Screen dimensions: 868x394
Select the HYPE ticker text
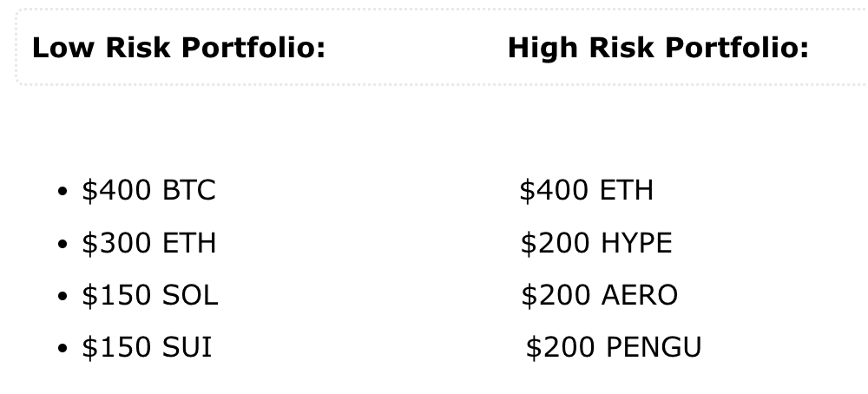click(636, 244)
